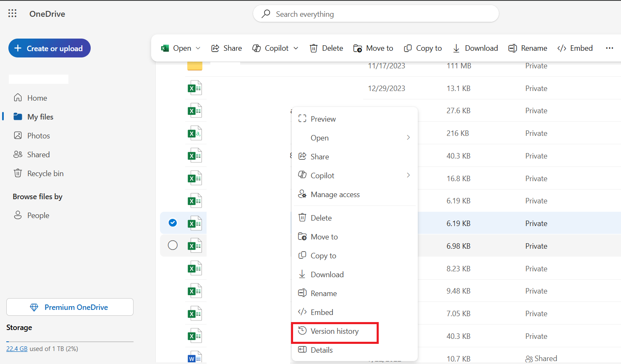621x364 pixels.
Task: Click the 8.23 KB size cell
Action: [x=459, y=268]
